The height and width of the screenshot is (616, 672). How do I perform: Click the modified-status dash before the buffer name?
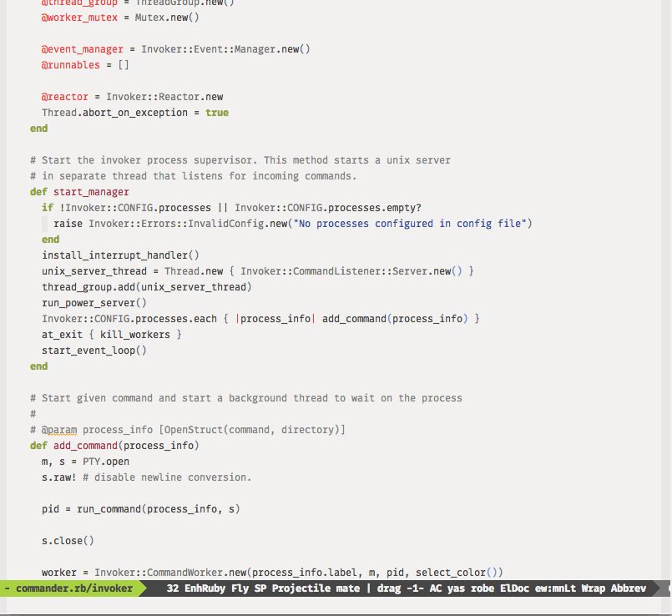[x=8, y=588]
